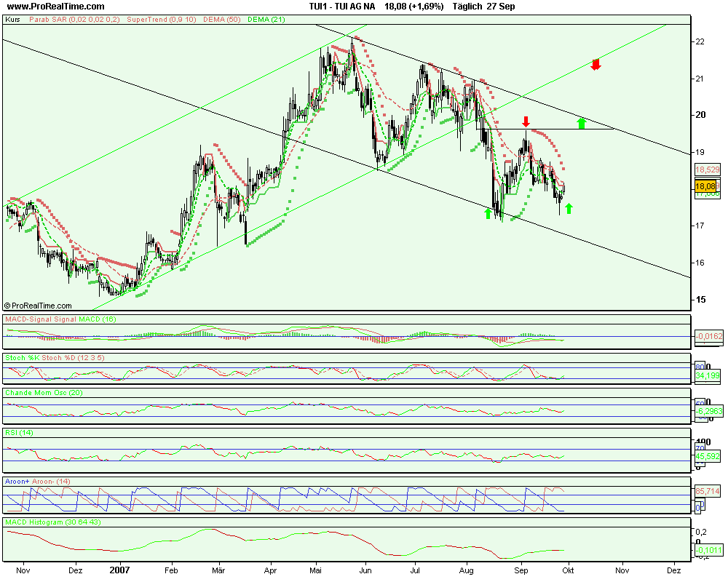
Task: Click the green up arrow on the horizontal line
Action: 581,123
